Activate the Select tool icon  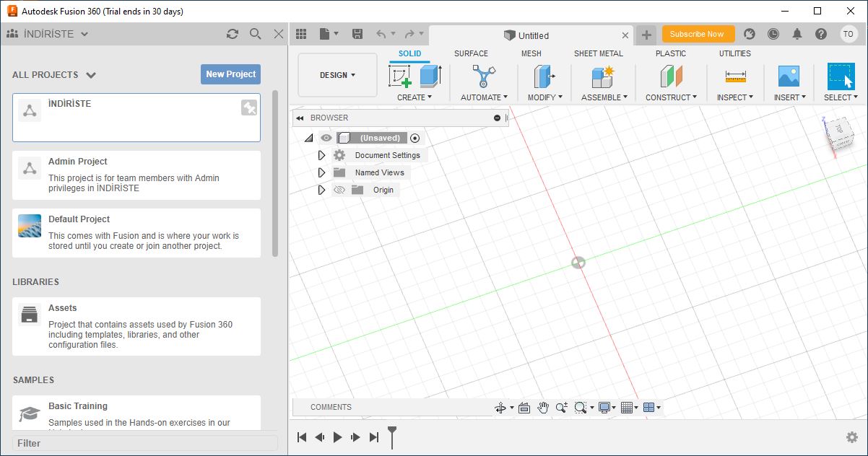(841, 76)
